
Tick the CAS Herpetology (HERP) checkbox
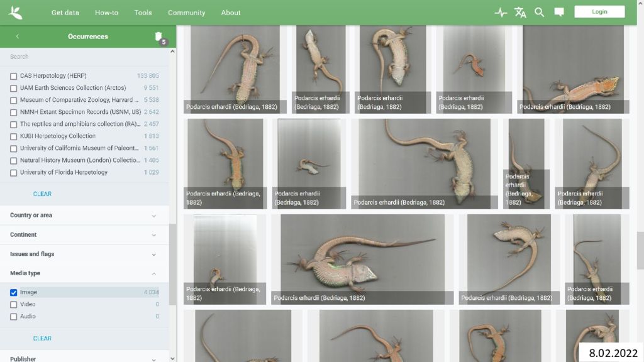coord(14,76)
